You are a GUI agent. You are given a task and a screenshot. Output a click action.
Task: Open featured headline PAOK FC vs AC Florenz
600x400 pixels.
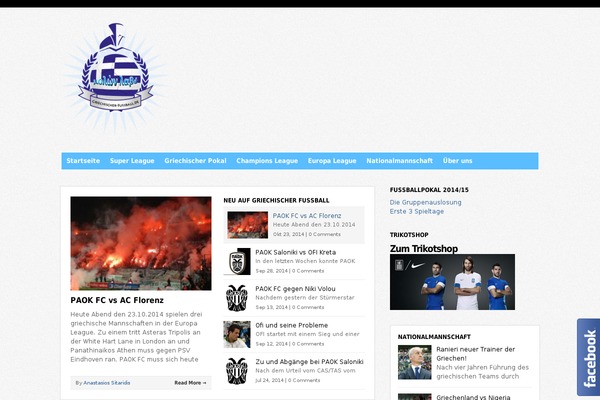pos(117,300)
